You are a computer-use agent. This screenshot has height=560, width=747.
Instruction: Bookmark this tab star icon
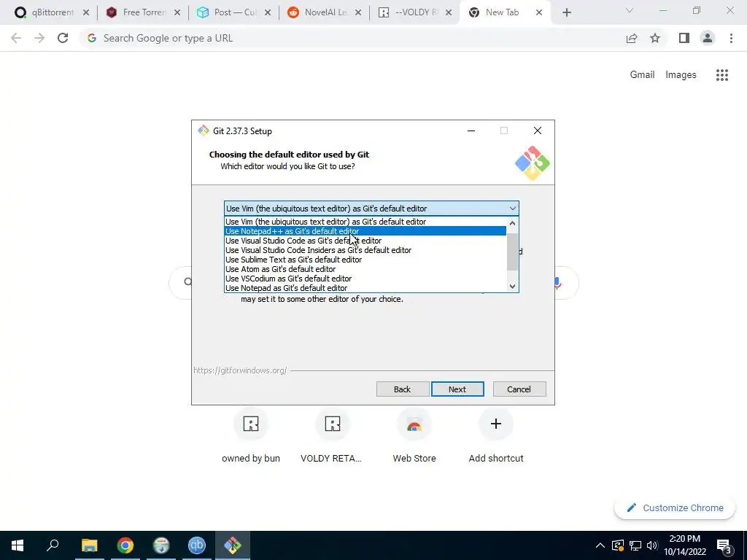click(655, 38)
